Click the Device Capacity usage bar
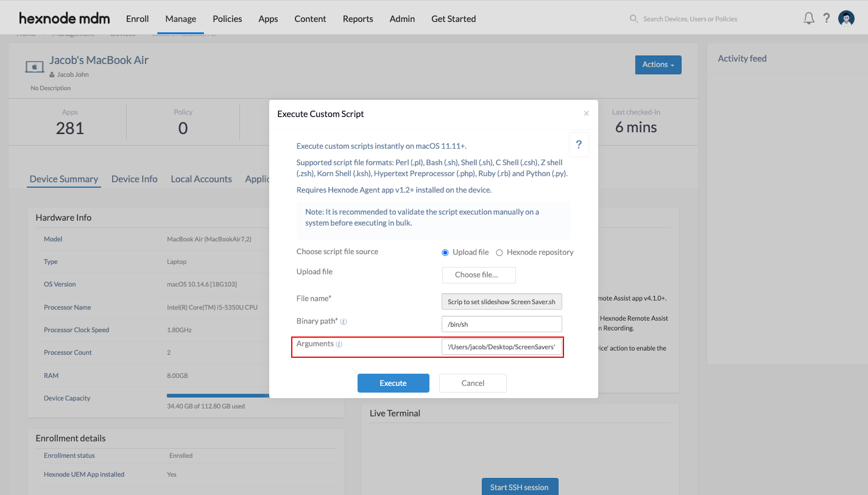This screenshot has width=868, height=495. [218, 395]
